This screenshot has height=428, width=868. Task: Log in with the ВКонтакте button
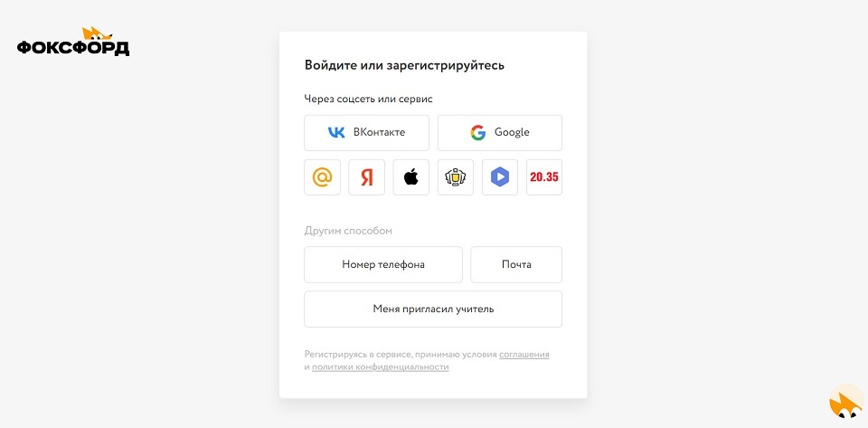366,133
